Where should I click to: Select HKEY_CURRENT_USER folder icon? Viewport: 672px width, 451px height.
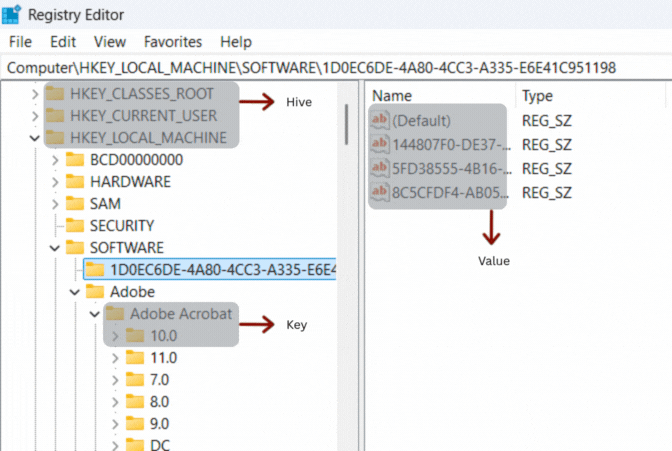click(x=55, y=115)
